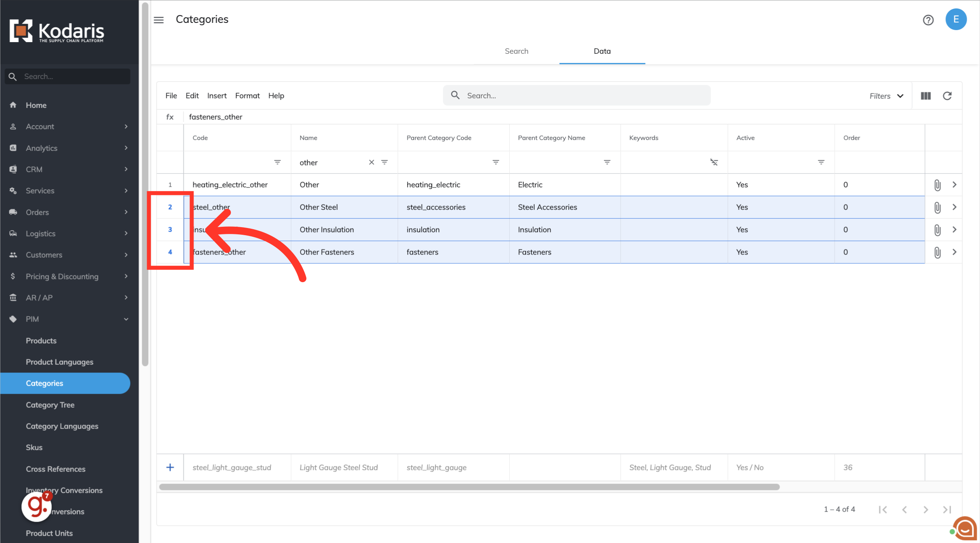Click attachment icon for heating_electric_other row
980x543 pixels.
937,185
